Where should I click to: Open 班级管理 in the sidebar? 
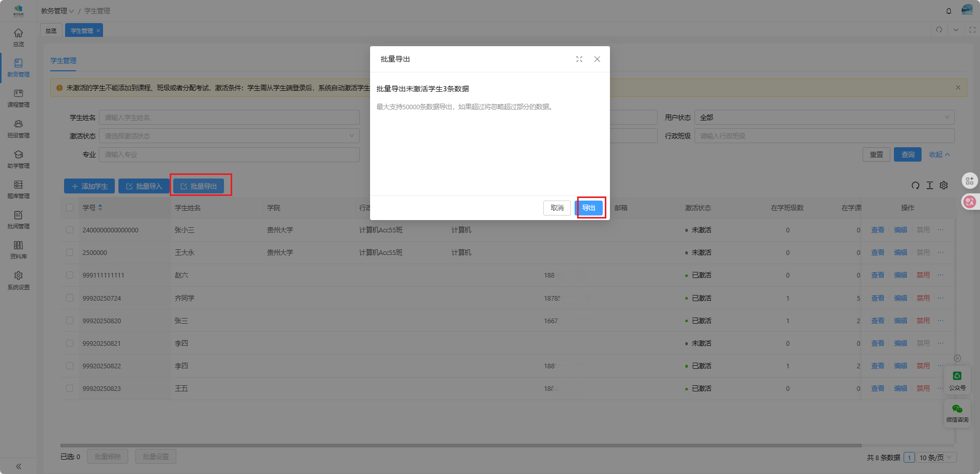tap(18, 129)
